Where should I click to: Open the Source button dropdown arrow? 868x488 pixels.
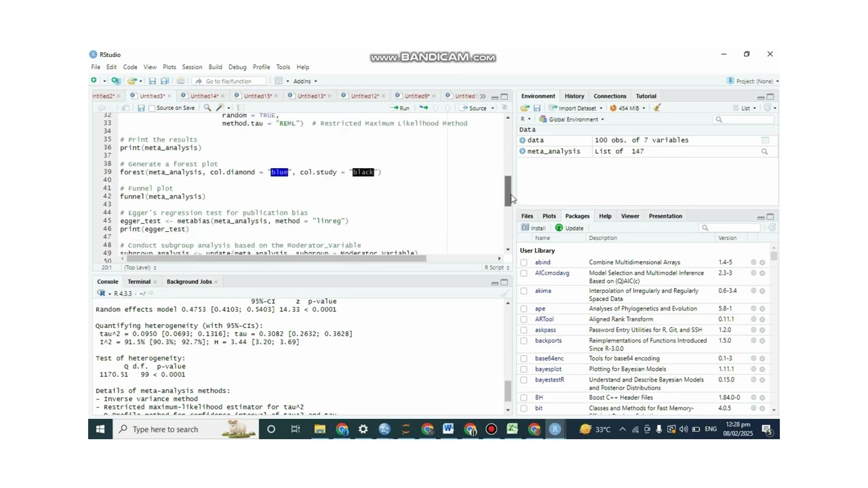[492, 108]
